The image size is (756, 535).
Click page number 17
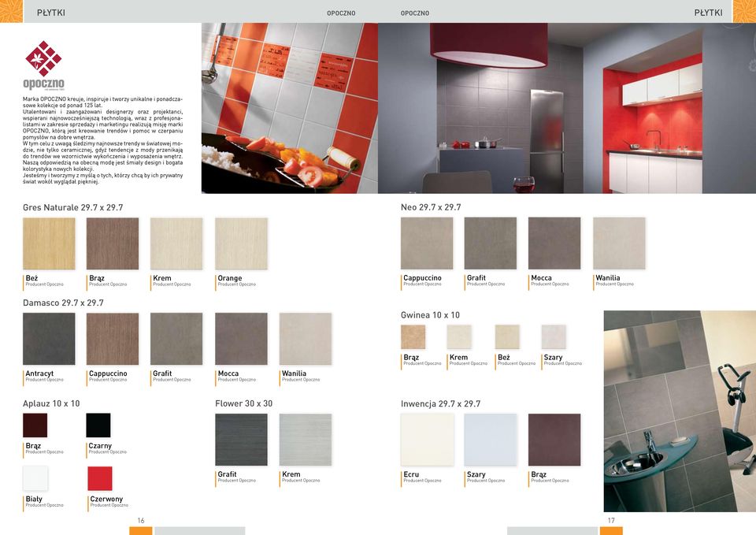click(x=611, y=521)
